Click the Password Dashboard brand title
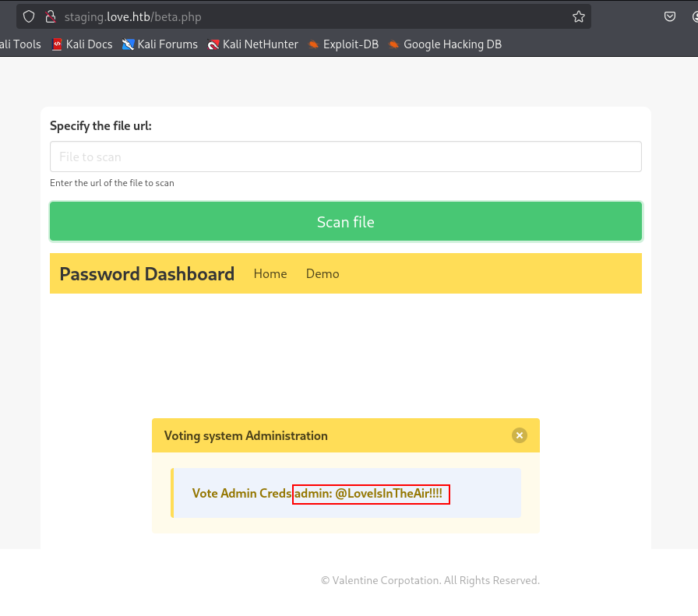 tap(147, 273)
